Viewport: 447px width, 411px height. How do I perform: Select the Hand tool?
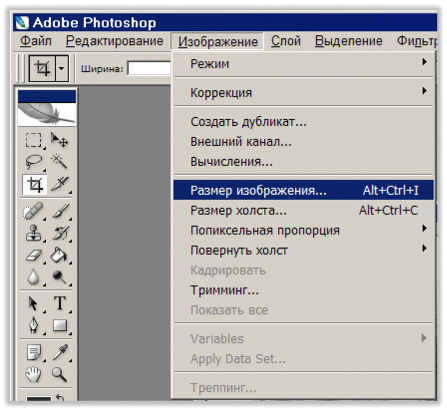pyautogui.click(x=34, y=375)
